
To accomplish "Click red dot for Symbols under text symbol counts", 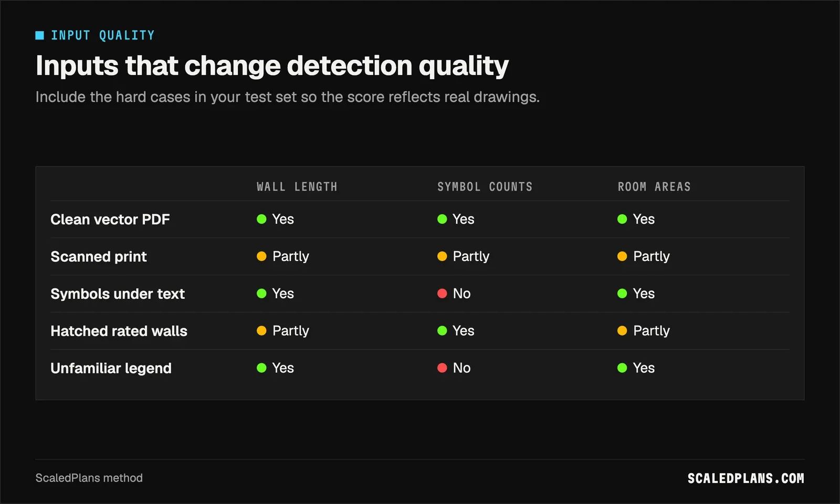I will 442,293.
